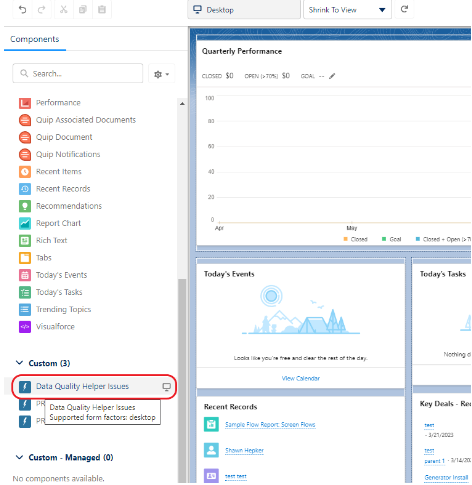This screenshot has height=485, width=472.
Task: Click the undo arrow icon
Action: (22, 10)
